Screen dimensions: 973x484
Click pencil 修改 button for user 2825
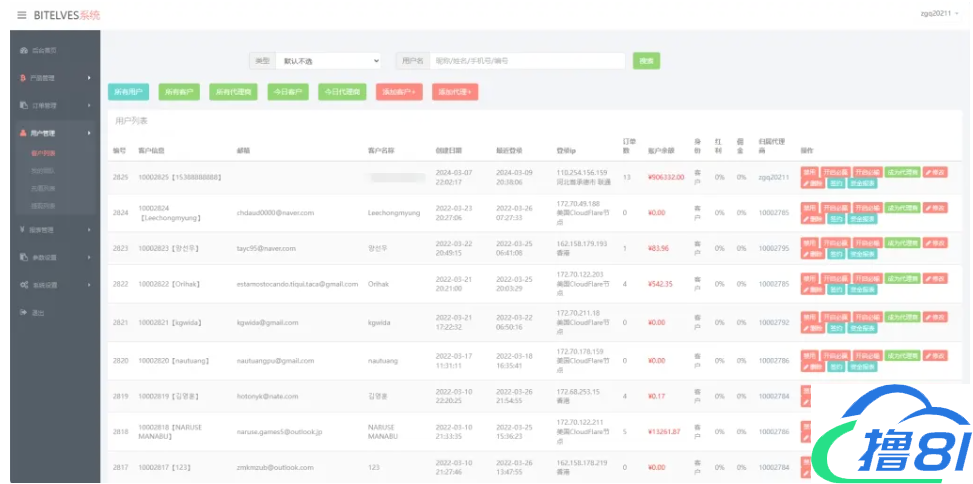coord(934,172)
